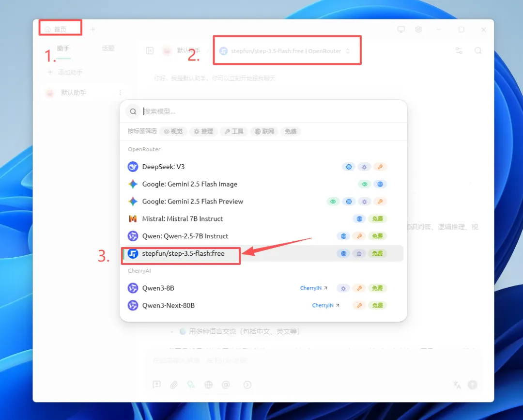Image resolution: width=523 pixels, height=420 pixels.
Task: Click the OpenRouter group header
Action: pyautogui.click(x=144, y=150)
